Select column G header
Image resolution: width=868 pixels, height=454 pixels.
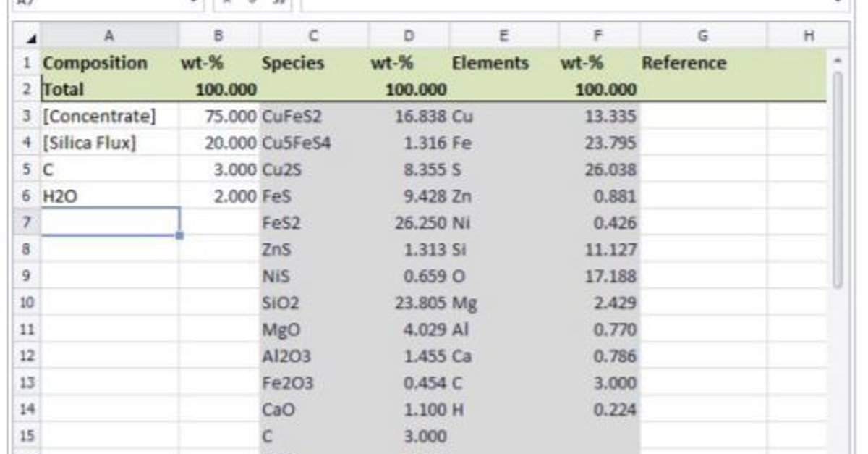click(703, 36)
